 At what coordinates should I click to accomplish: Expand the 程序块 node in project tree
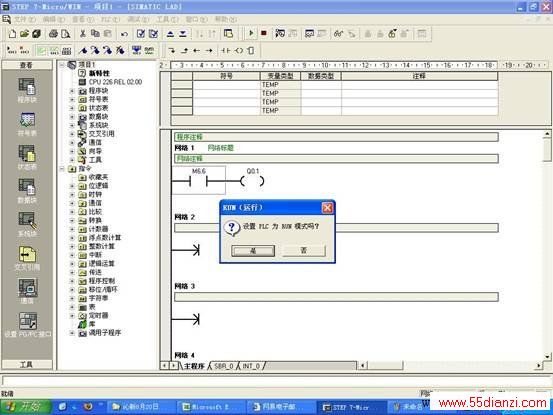point(72,91)
